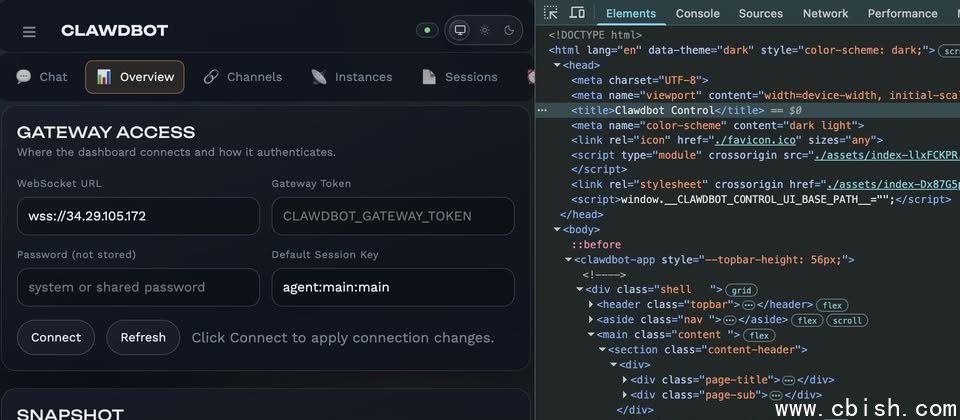Image resolution: width=960 pixels, height=420 pixels.
Task: Toggle the flex badge on header topbar
Action: click(832, 305)
